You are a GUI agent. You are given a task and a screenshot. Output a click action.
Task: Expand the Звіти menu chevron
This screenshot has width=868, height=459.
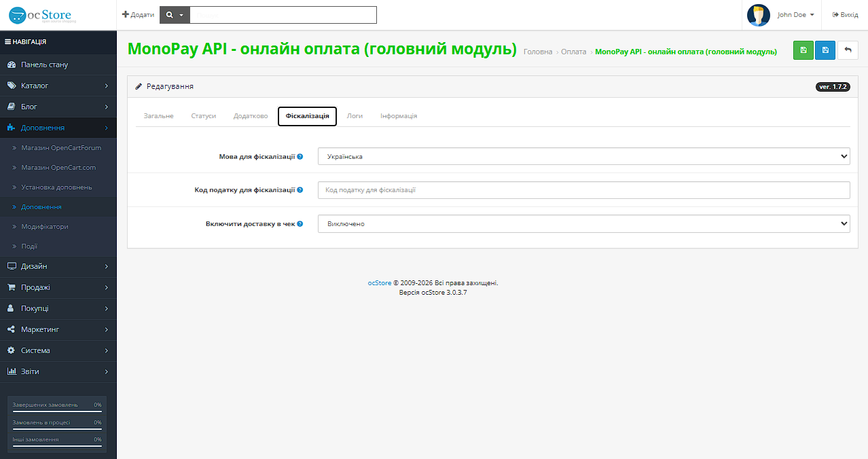tap(107, 371)
